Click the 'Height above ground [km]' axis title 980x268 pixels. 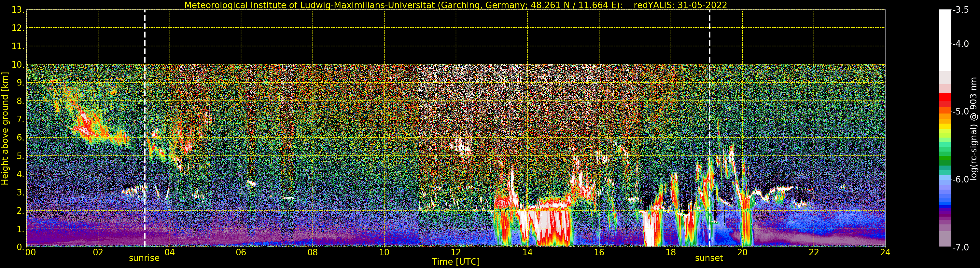click(x=5, y=128)
